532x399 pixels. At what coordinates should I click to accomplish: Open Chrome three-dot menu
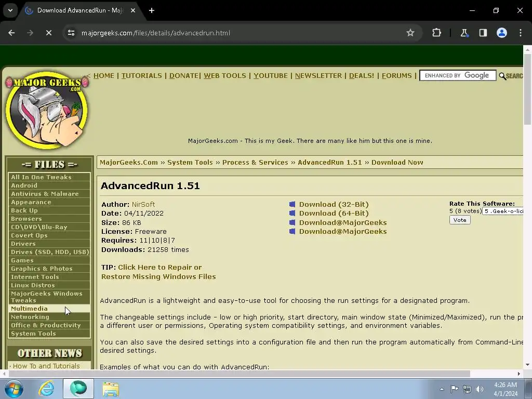(521, 33)
